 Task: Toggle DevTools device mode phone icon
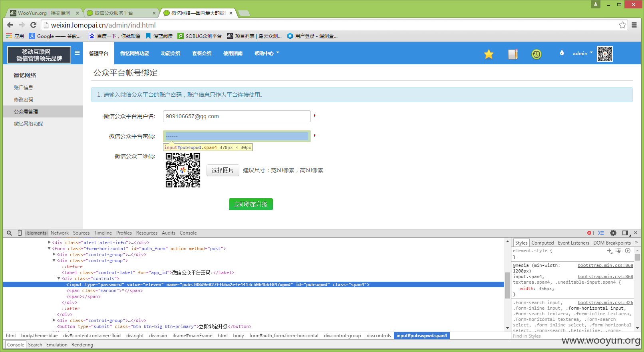pyautogui.click(x=20, y=233)
